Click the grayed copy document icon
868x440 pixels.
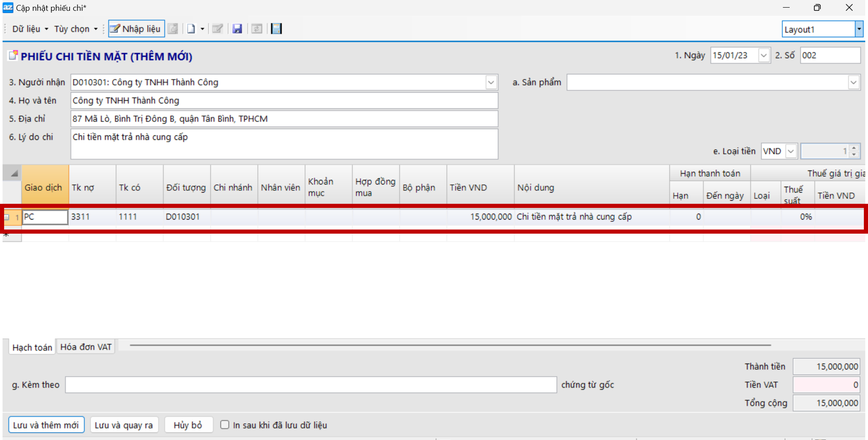click(173, 29)
